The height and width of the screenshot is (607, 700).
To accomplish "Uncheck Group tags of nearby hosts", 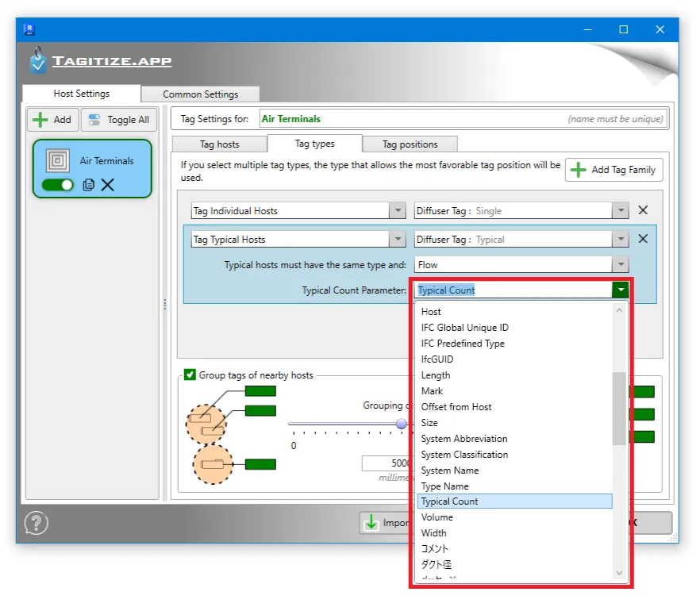I will (190, 375).
